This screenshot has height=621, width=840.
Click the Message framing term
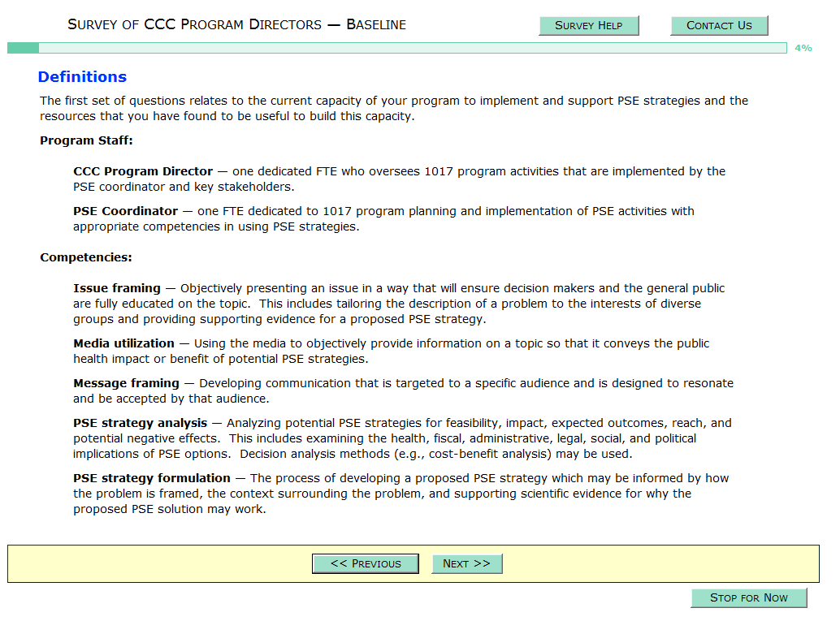click(126, 383)
